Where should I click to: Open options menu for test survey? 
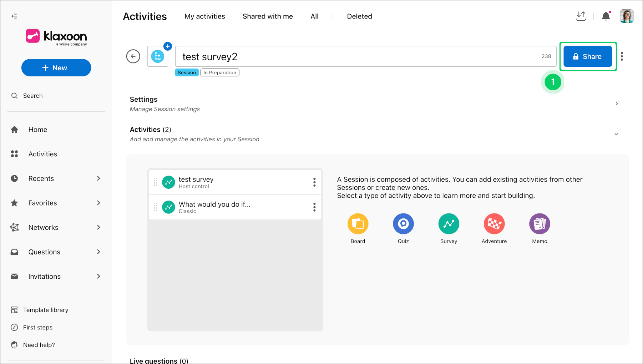[x=314, y=182]
